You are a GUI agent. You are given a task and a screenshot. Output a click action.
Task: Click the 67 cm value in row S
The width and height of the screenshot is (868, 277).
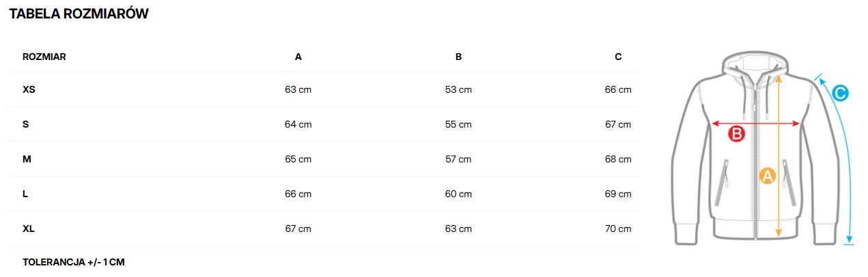(x=618, y=124)
